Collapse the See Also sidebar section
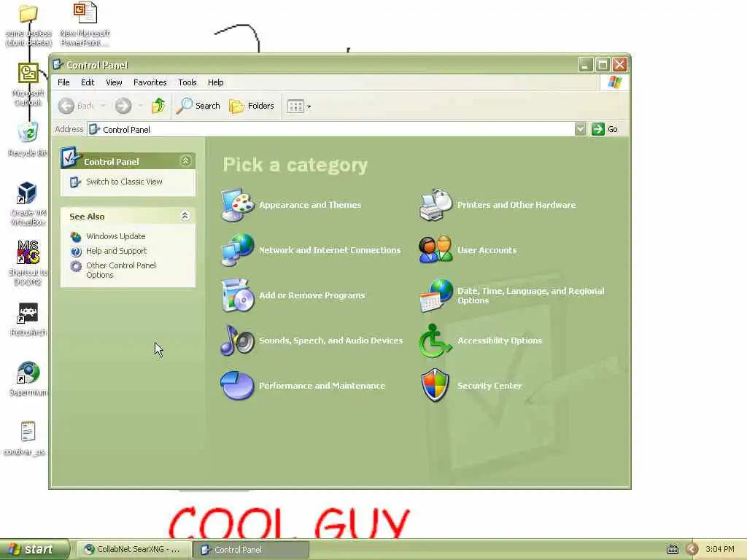The height and width of the screenshot is (560, 747). pyautogui.click(x=185, y=216)
